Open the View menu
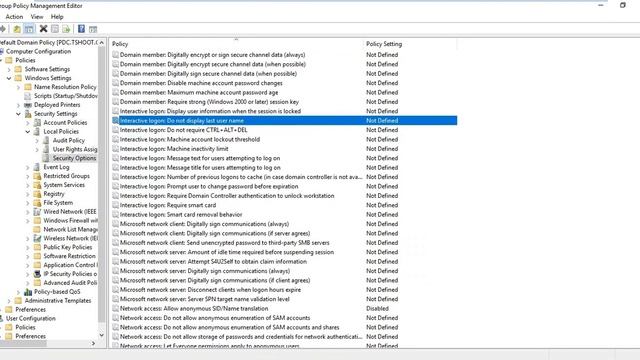640x360 pixels. click(x=37, y=17)
